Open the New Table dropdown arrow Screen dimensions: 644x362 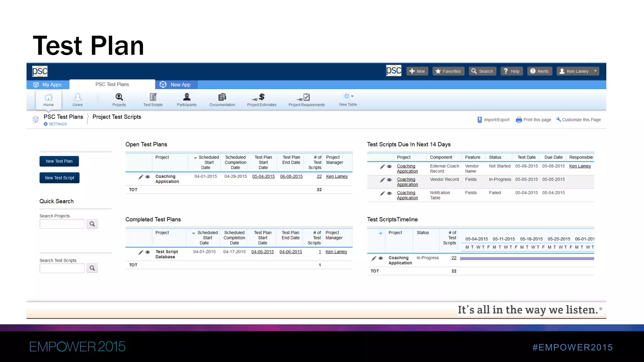[x=352, y=96]
